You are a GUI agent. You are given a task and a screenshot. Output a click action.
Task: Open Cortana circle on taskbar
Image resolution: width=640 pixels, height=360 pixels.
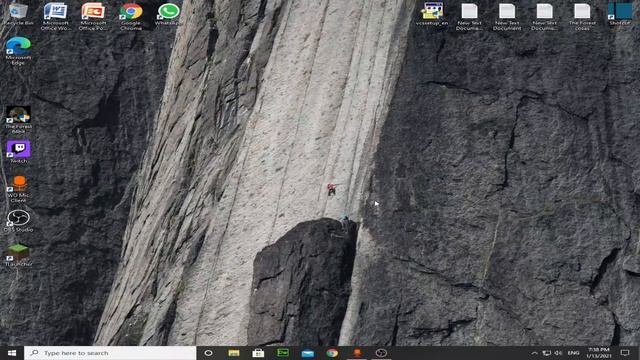(208, 353)
